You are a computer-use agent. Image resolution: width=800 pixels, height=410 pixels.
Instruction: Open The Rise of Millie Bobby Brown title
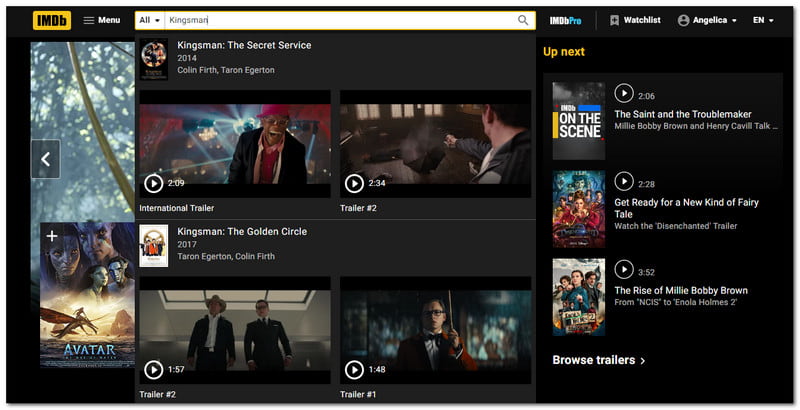681,290
